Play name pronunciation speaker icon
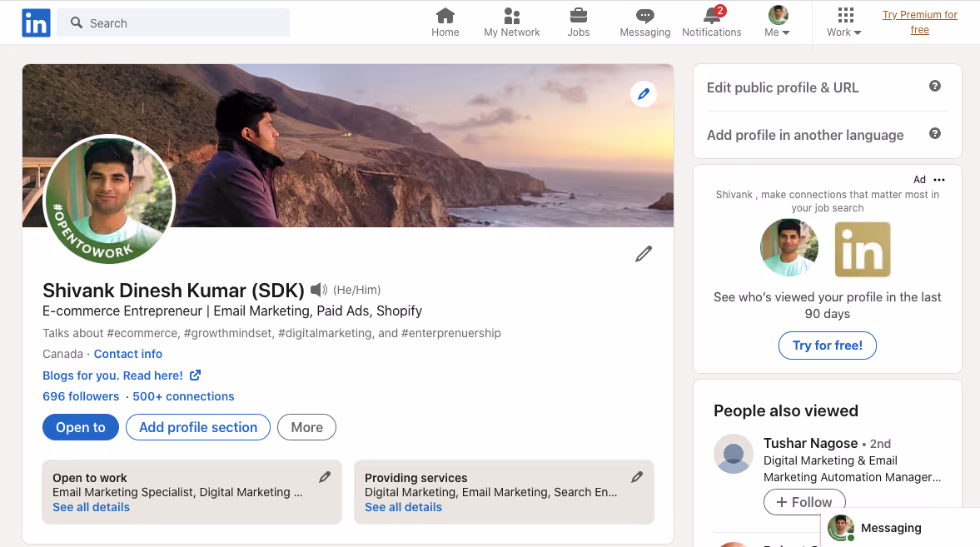Image resolution: width=980 pixels, height=547 pixels. [x=319, y=290]
